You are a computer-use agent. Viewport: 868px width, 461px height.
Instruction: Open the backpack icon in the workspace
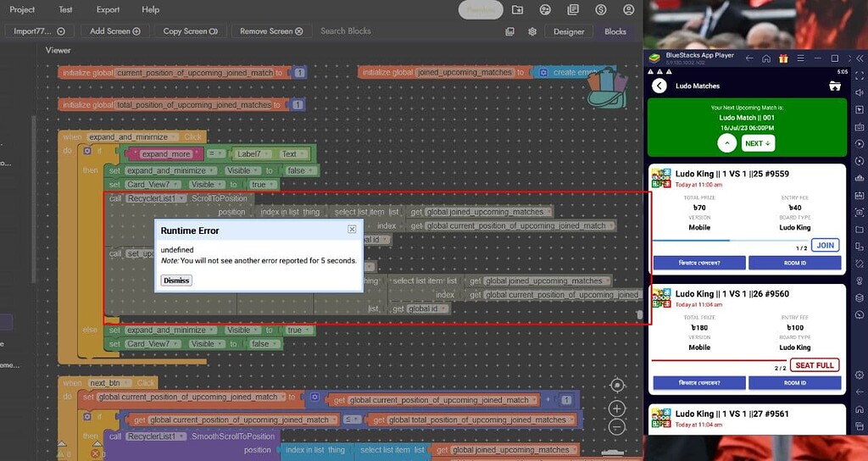(609, 86)
